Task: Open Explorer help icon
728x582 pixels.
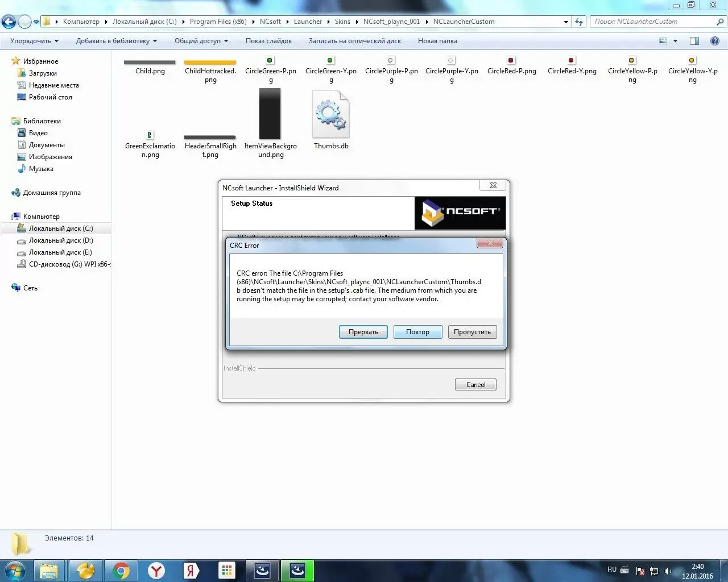Action: pos(715,41)
